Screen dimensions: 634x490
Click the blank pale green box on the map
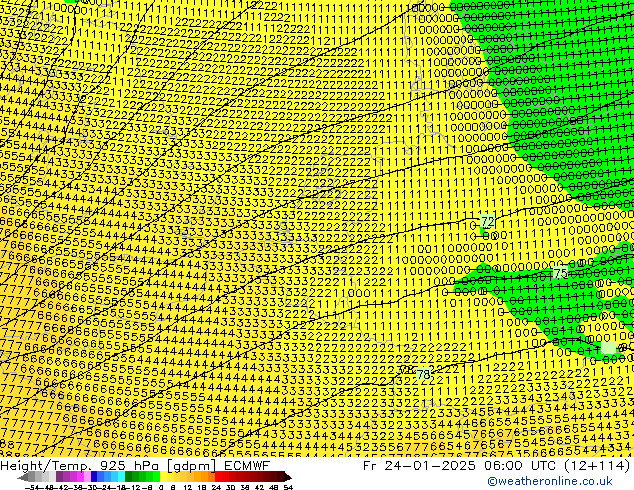(x=609, y=348)
